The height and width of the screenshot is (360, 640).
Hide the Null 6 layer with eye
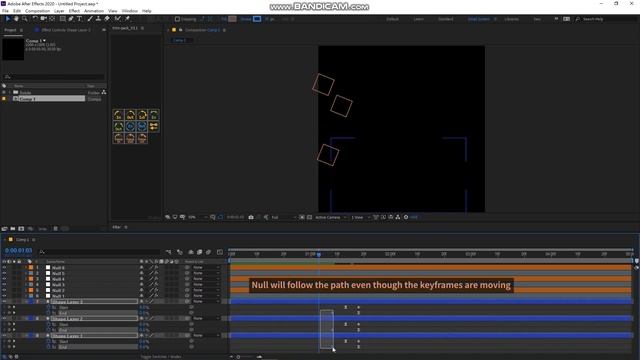pos(4,268)
